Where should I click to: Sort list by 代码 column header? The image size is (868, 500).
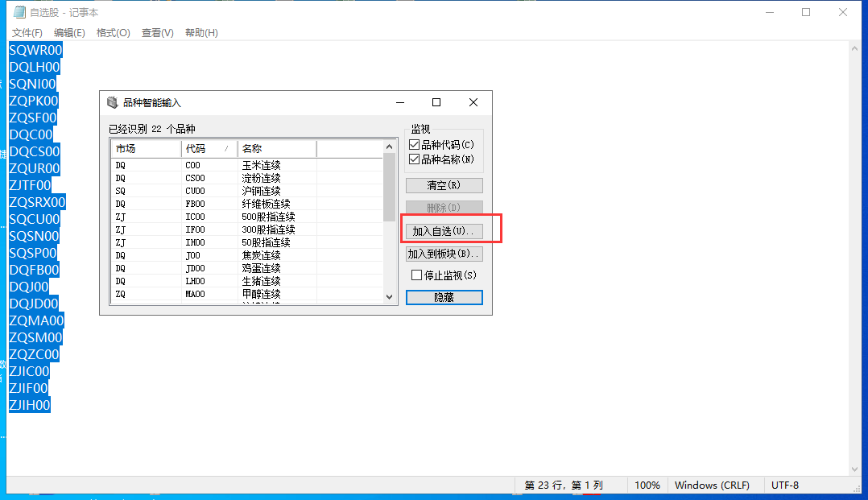click(209, 148)
